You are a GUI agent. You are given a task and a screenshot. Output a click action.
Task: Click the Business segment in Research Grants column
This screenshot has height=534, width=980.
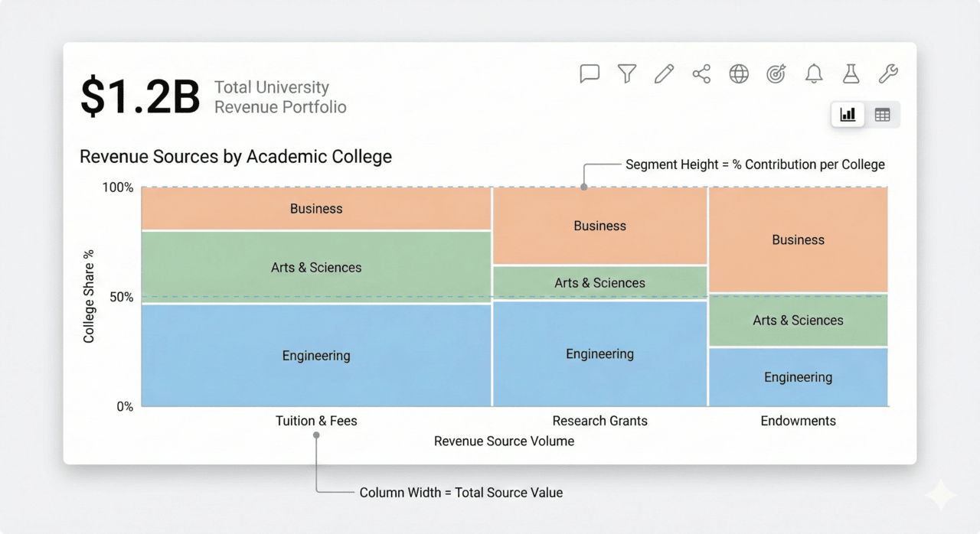coord(599,226)
